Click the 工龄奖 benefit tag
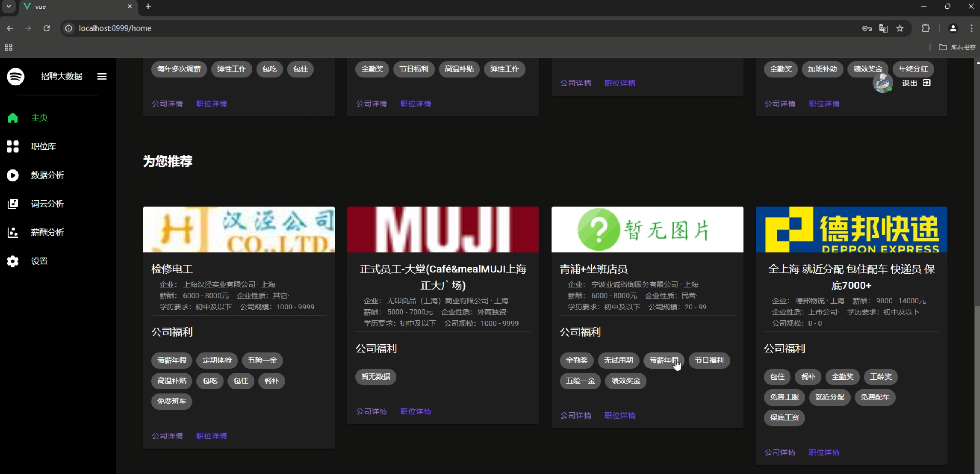The width and height of the screenshot is (980, 474). tap(881, 377)
